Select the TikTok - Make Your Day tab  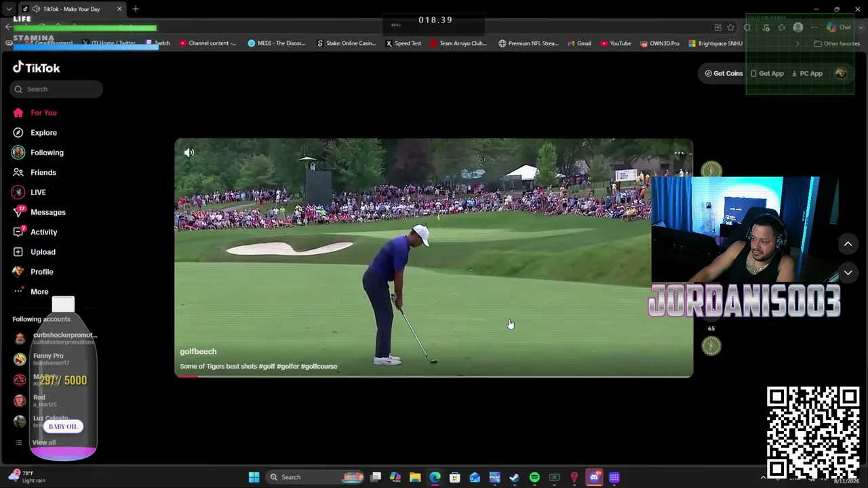pos(71,9)
